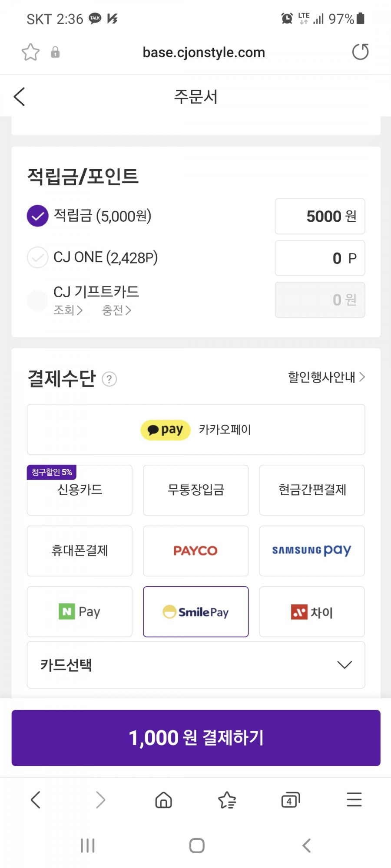Select 카카오페이 payment method
The width and height of the screenshot is (391, 868).
point(196,430)
